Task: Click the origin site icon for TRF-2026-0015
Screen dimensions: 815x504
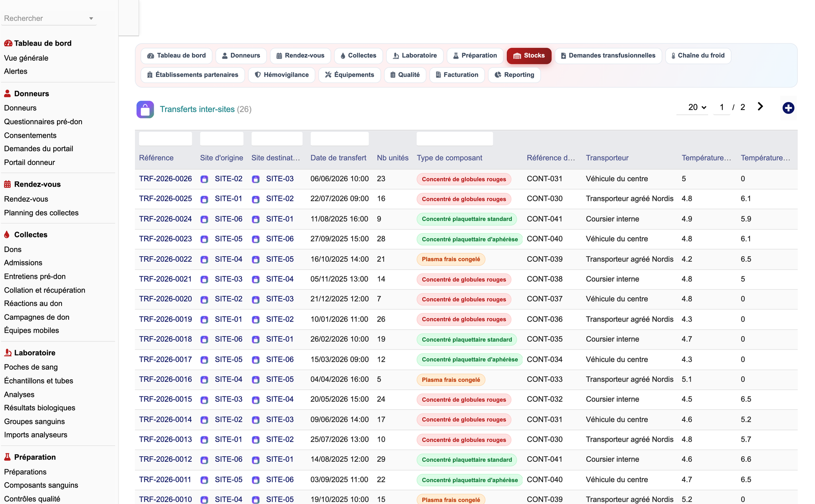Action: tap(204, 400)
